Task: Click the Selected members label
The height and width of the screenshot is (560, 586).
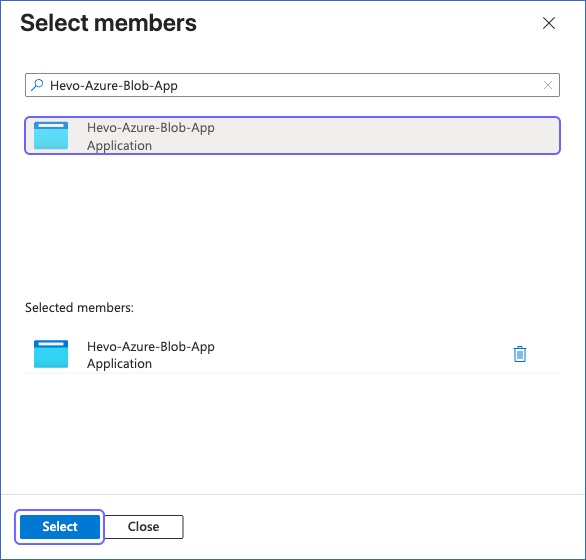Action: (79, 308)
